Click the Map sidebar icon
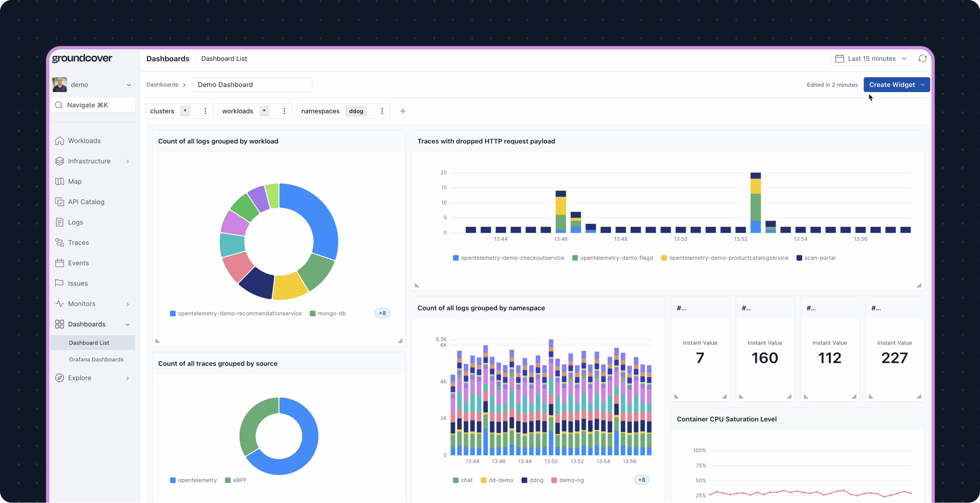980x503 pixels. pyautogui.click(x=59, y=182)
